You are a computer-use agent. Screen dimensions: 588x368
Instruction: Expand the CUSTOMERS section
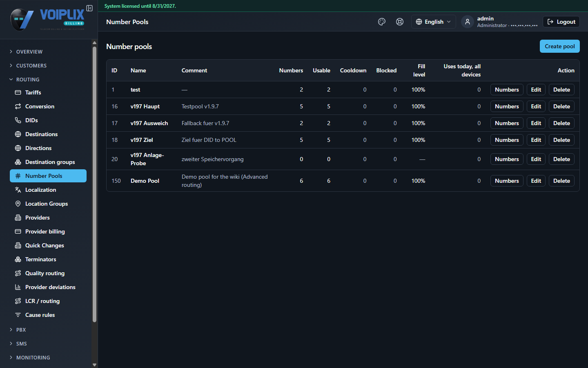(48, 65)
